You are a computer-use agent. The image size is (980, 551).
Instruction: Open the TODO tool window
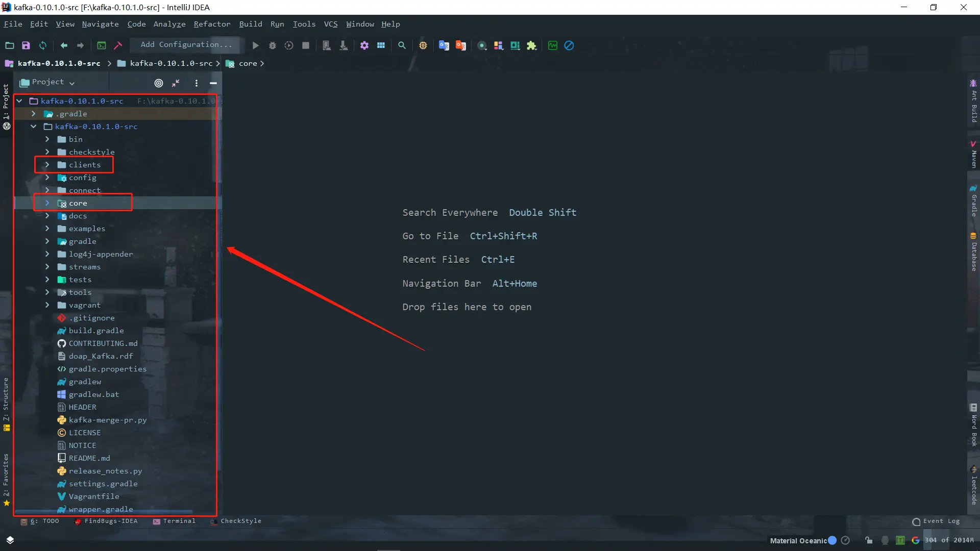(40, 521)
